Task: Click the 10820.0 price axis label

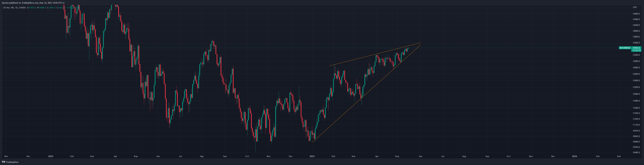Action: (x=636, y=136)
